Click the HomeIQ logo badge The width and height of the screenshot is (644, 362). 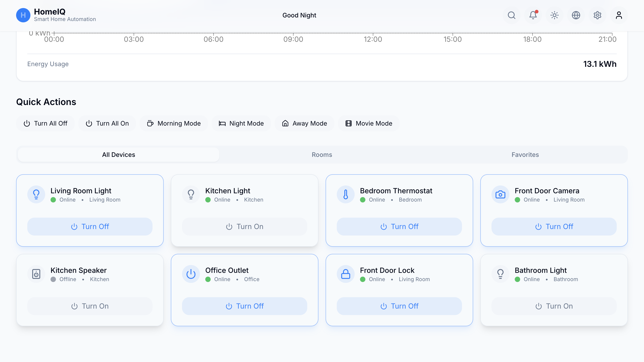23,15
